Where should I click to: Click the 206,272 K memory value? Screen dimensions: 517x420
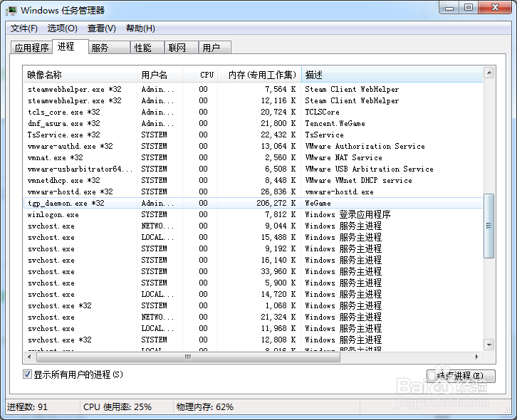click(x=276, y=203)
